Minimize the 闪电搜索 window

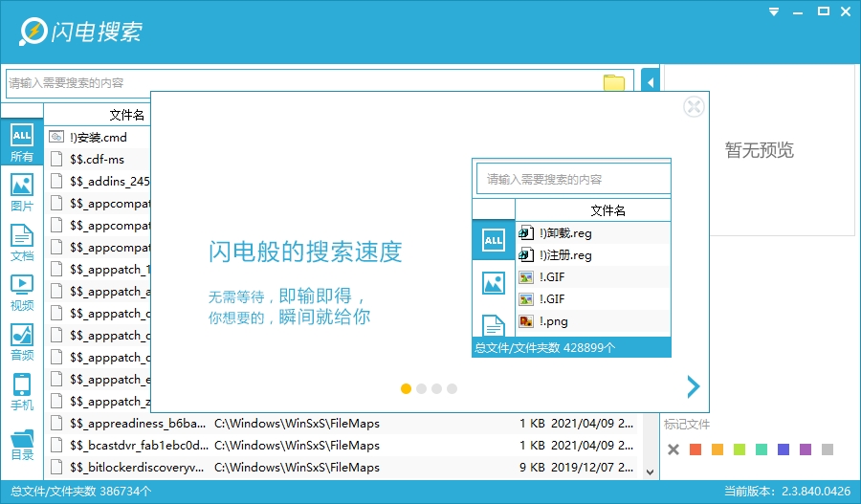[x=798, y=11]
